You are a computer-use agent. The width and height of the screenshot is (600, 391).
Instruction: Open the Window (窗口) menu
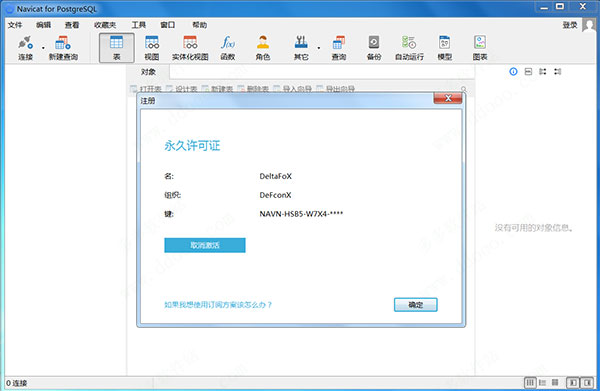(x=168, y=25)
